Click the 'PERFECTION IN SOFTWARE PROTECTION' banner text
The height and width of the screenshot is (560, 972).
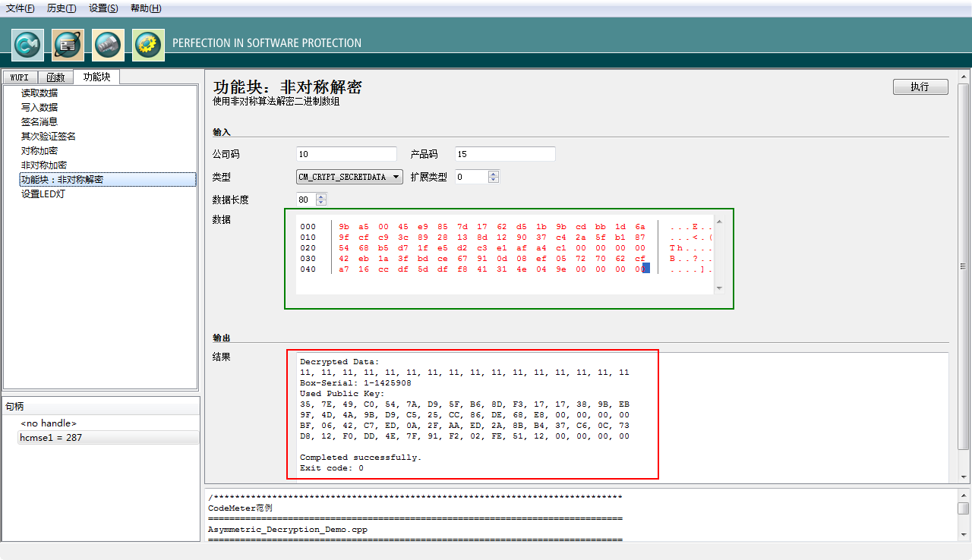267,43
